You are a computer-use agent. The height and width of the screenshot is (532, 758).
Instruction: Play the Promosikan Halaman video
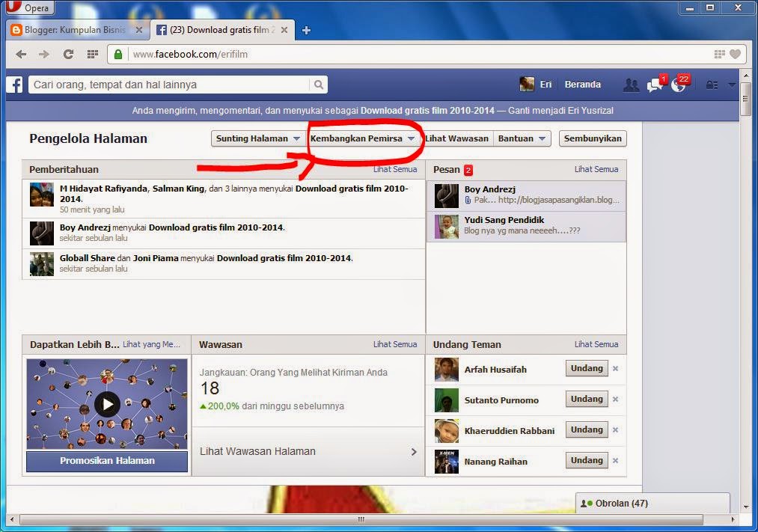[107, 404]
